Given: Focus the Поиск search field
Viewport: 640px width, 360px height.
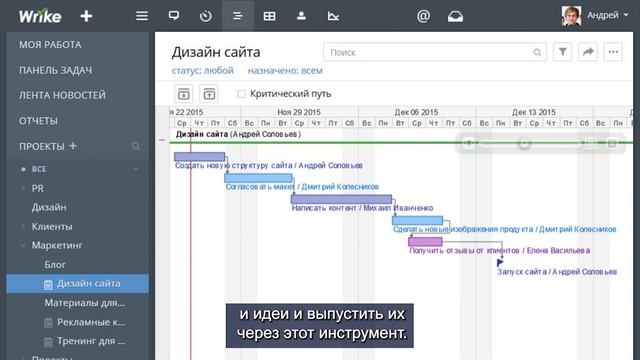Looking at the screenshot, I should point(435,52).
